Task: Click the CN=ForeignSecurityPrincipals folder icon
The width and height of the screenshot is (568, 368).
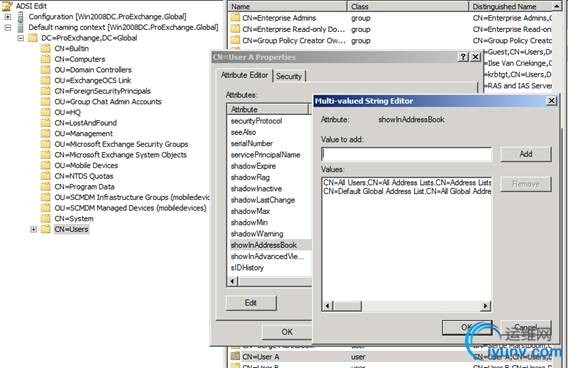Action: [46, 91]
